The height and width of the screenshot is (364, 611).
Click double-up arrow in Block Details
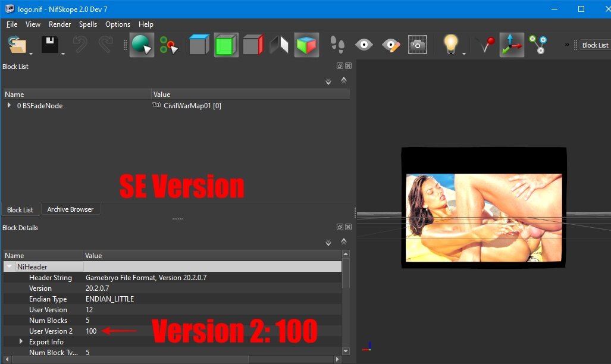344,241
